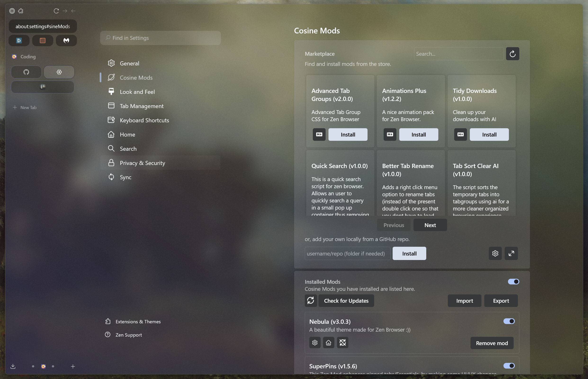Refresh the marketplace mods list

coord(512,54)
